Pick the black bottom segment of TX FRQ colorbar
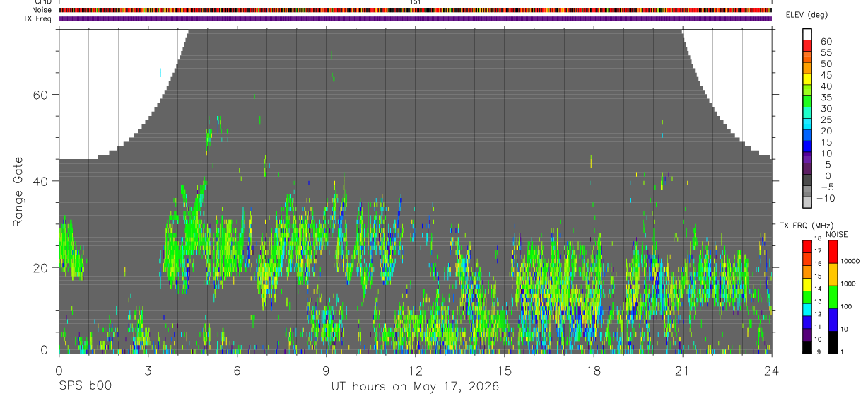This screenshot has width=868, height=401. pyautogui.click(x=807, y=347)
